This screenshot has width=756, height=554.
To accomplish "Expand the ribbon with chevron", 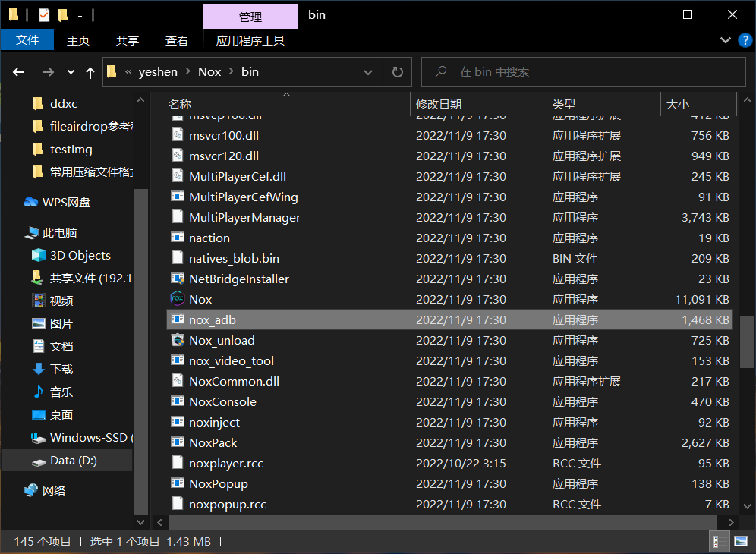I will pos(725,40).
